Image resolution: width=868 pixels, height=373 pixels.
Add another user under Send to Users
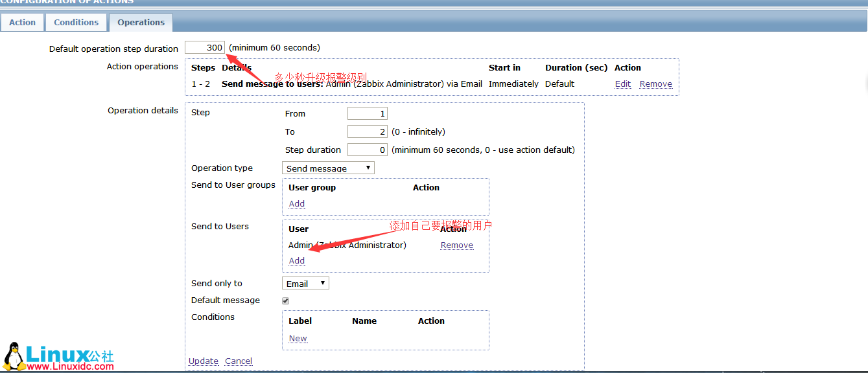296,260
